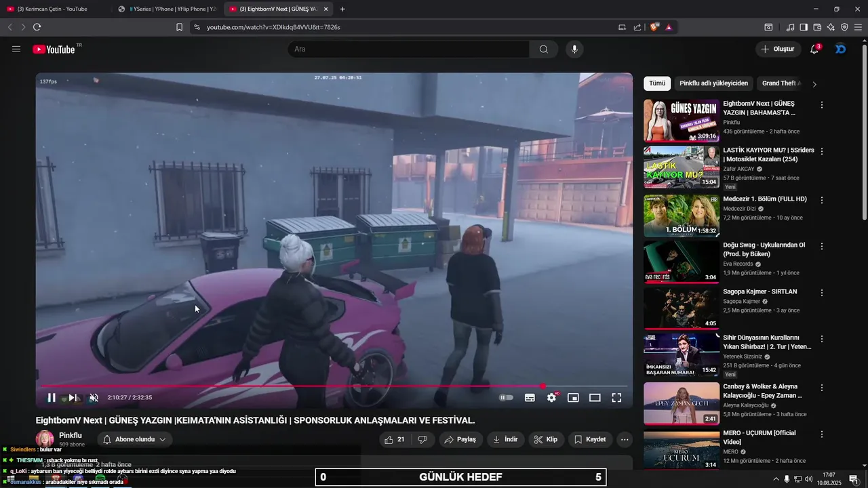Unmute the video volume
Image resolution: width=868 pixels, height=488 pixels.
click(x=94, y=398)
